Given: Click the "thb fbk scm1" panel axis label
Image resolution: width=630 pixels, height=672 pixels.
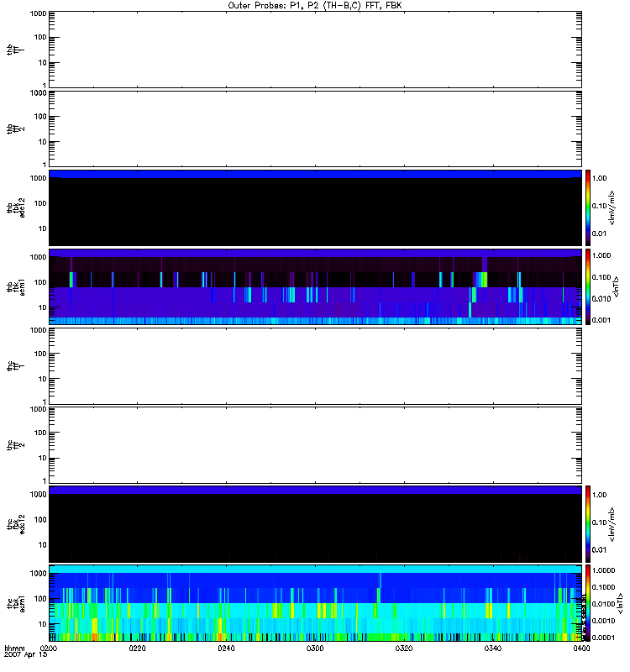Looking at the screenshot, I should coord(15,286).
